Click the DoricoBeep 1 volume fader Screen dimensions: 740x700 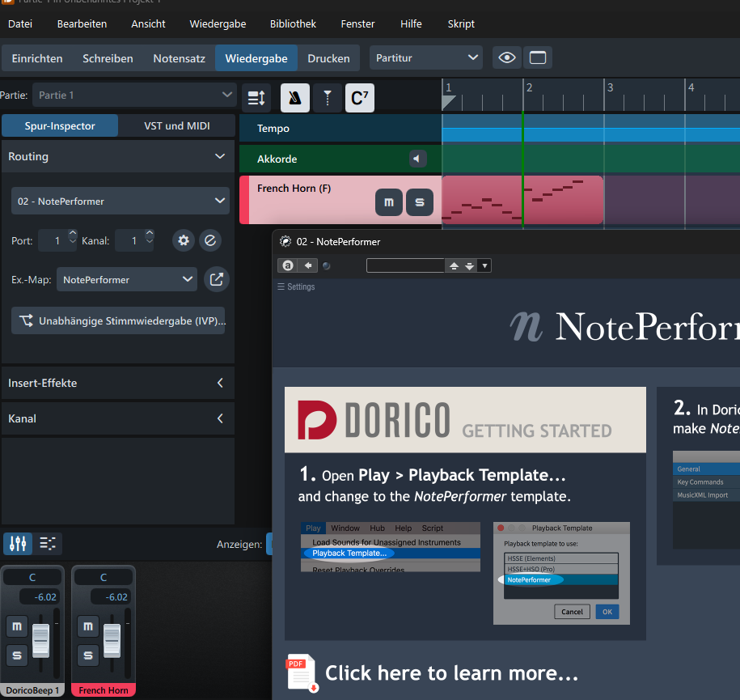(x=40, y=640)
